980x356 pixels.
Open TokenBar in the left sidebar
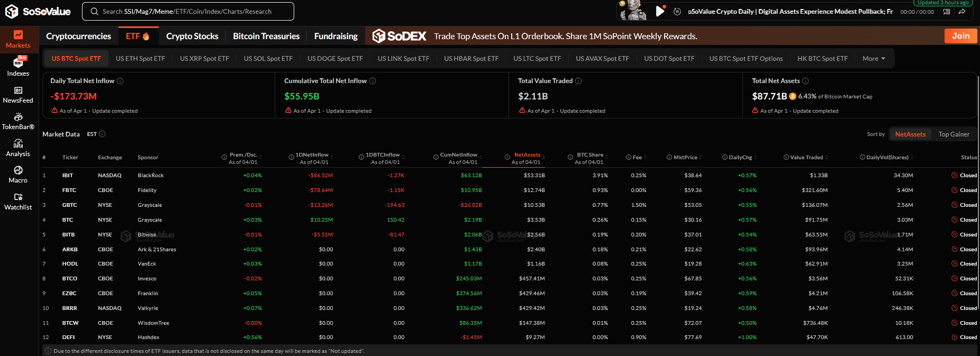coord(18,122)
